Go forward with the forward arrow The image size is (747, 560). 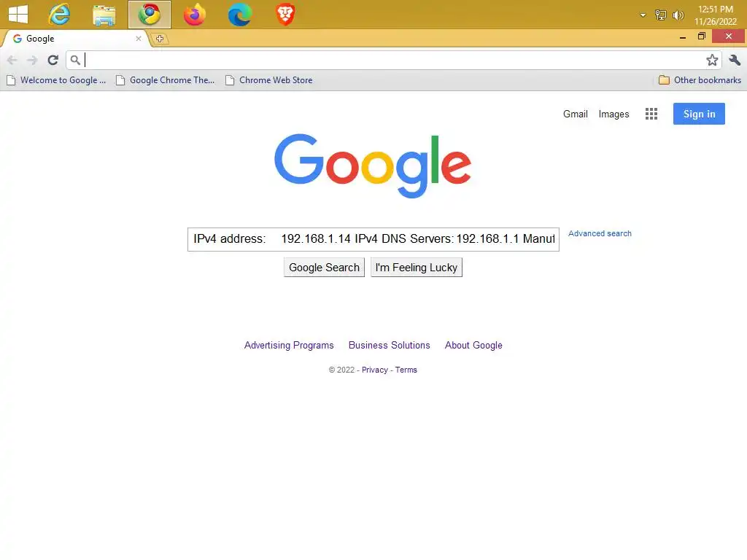click(x=32, y=60)
